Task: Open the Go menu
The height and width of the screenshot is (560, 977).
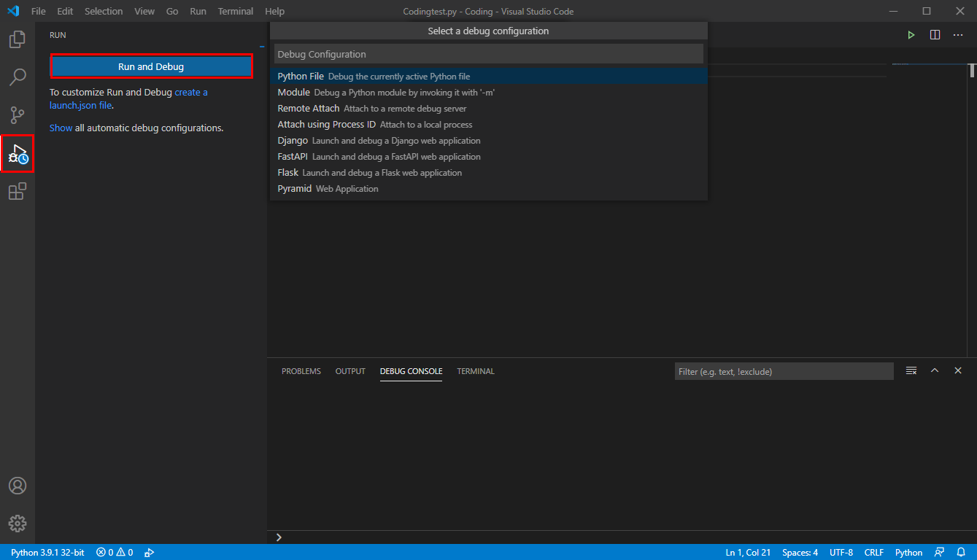Action: point(172,11)
